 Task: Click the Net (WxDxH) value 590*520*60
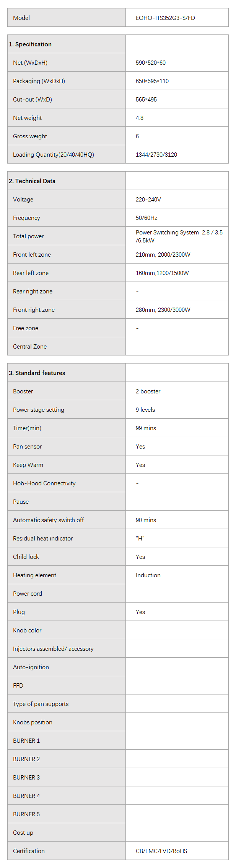(151, 63)
